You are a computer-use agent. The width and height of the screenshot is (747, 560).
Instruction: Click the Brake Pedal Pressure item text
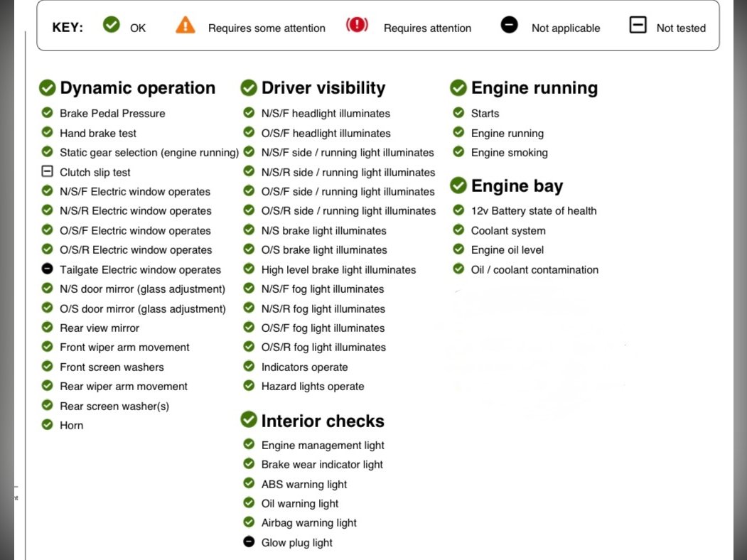tap(112, 114)
